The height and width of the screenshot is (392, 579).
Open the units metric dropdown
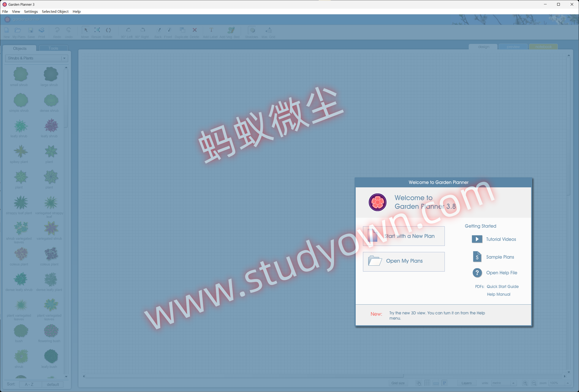(x=513, y=383)
